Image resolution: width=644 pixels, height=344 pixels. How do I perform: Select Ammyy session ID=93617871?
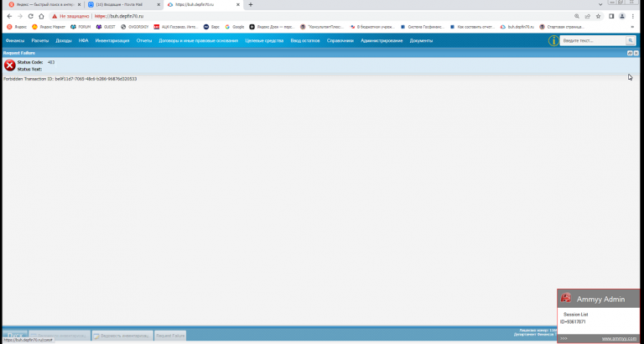tap(573, 322)
